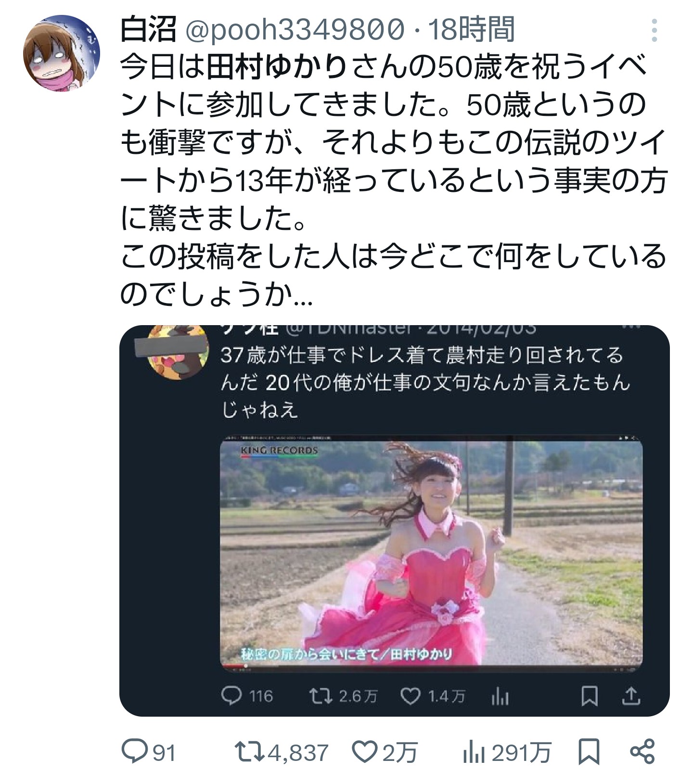Click the quoted tweet's analytics bar icon
Viewport: 693px width, 784px height.
click(500, 695)
